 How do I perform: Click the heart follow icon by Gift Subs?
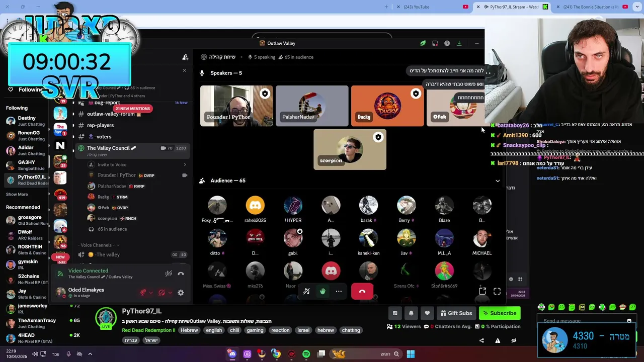point(427,313)
